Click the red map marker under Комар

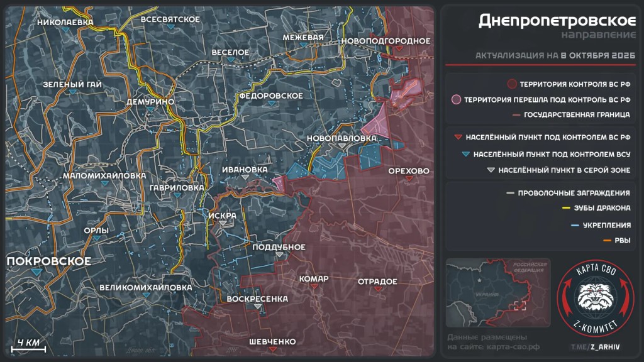314,286
